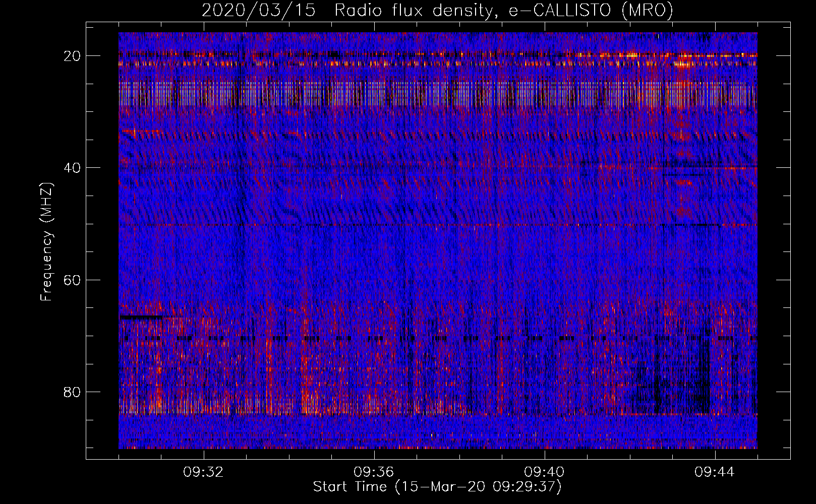This screenshot has height=504, width=816.
Task: Click the "60" frequency tick label
Action: click(73, 280)
